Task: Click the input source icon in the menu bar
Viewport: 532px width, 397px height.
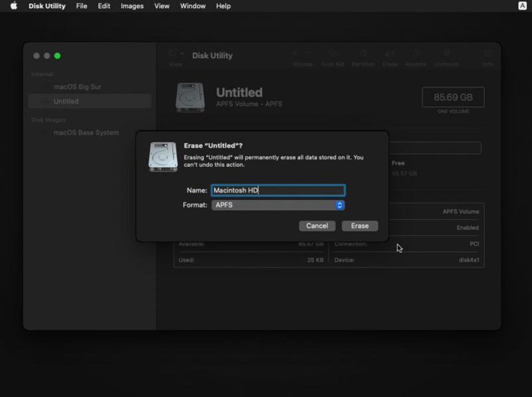Action: 522,6
